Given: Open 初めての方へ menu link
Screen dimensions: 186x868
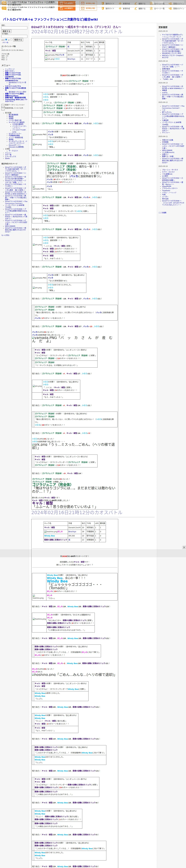Looking at the screenshot, I should (x=10, y=71).
